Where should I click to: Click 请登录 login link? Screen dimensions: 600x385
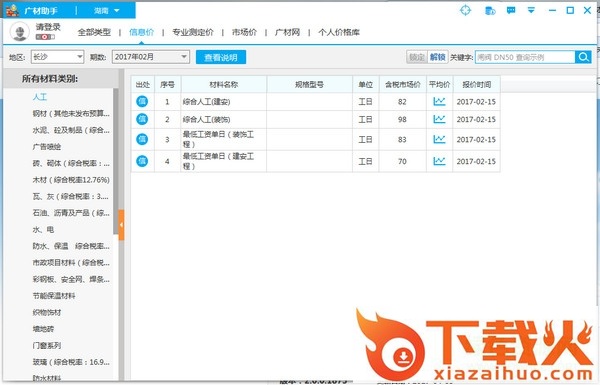click(x=48, y=27)
